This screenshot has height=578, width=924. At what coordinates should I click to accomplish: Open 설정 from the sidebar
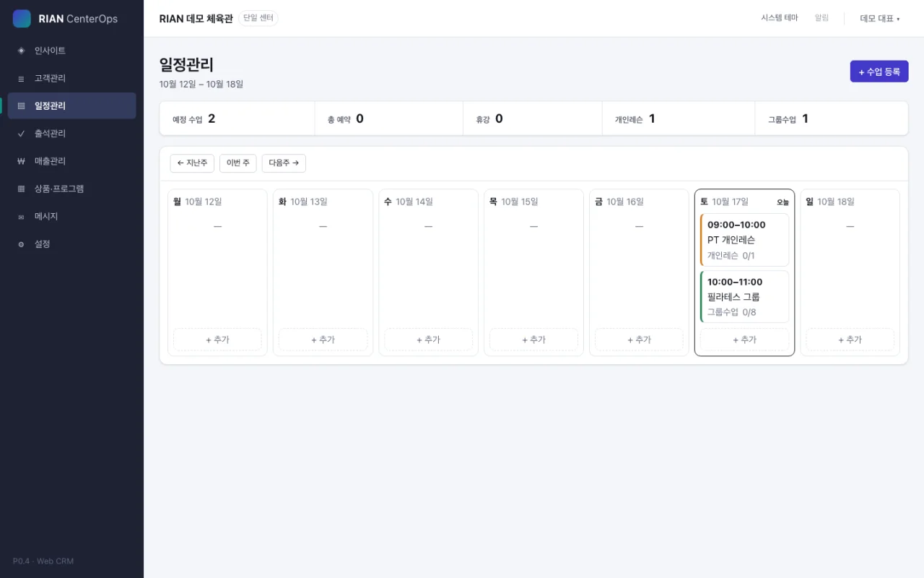point(71,244)
